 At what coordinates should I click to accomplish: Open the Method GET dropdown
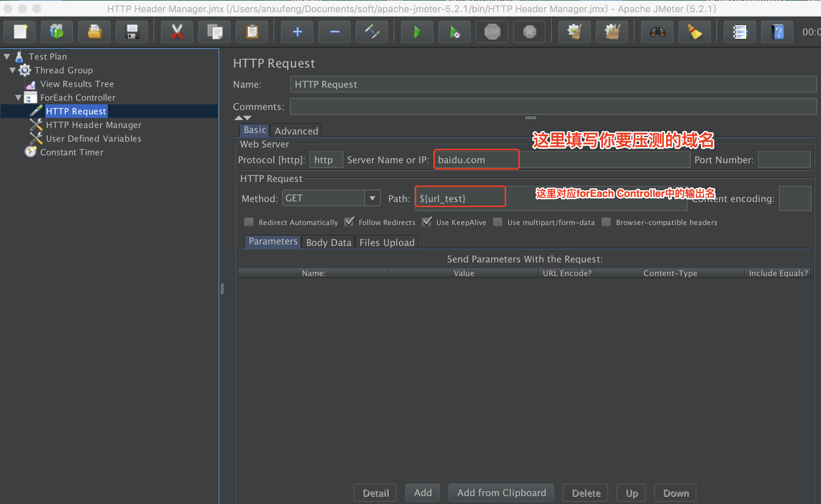(372, 198)
